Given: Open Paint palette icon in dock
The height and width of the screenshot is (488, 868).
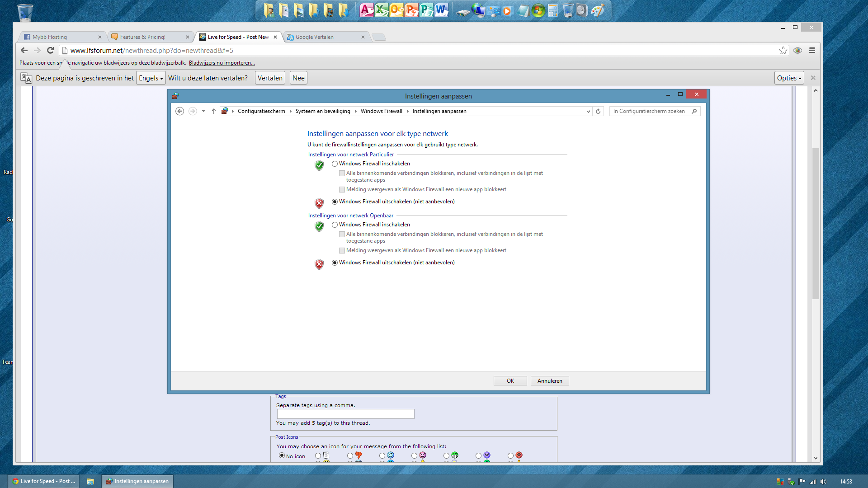Looking at the screenshot, I should [x=597, y=10].
